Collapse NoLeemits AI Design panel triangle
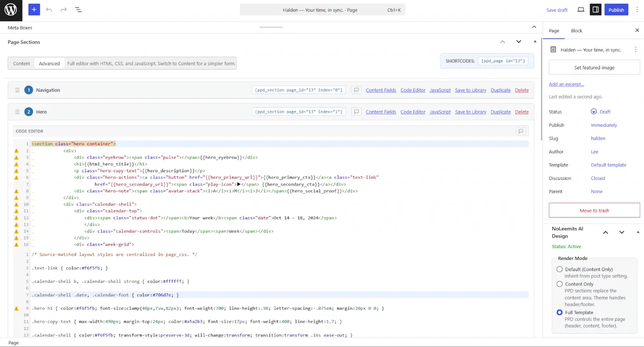 (x=638, y=232)
